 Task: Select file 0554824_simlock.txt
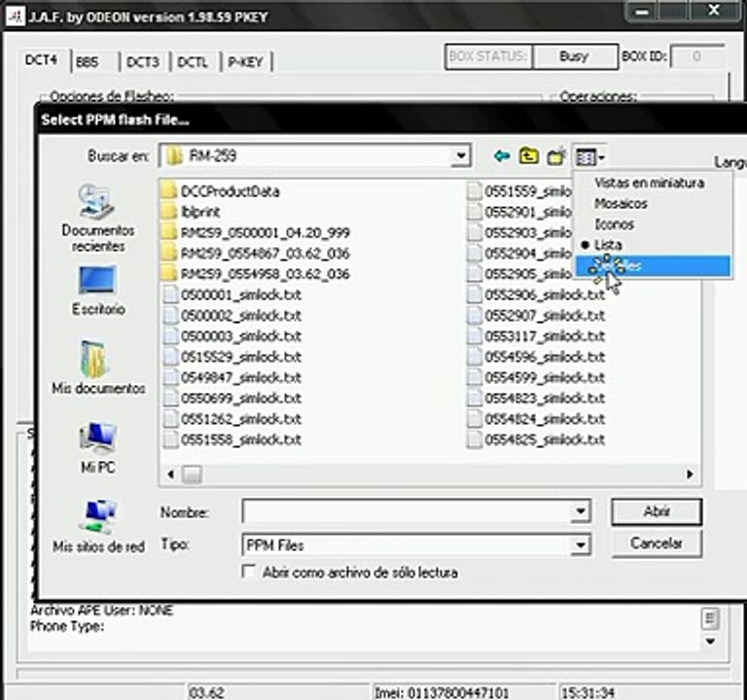(x=536, y=419)
